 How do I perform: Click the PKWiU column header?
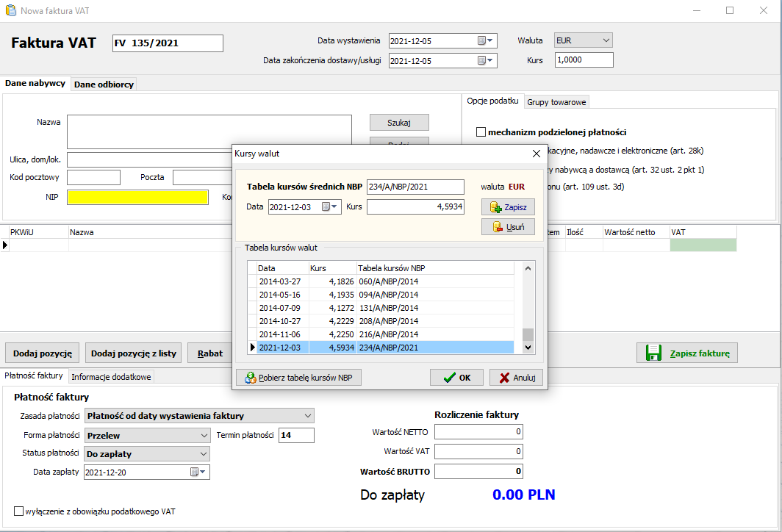[x=38, y=232]
